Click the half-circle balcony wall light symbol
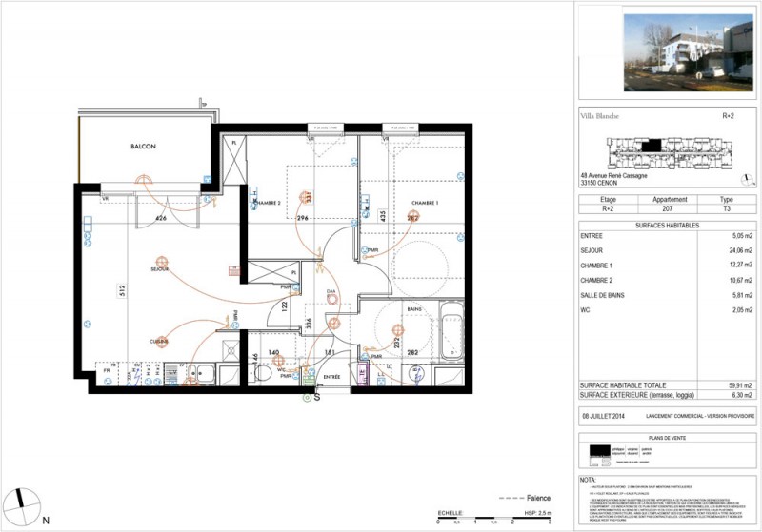Image resolution: width=762 pixels, height=532 pixels. point(144,180)
